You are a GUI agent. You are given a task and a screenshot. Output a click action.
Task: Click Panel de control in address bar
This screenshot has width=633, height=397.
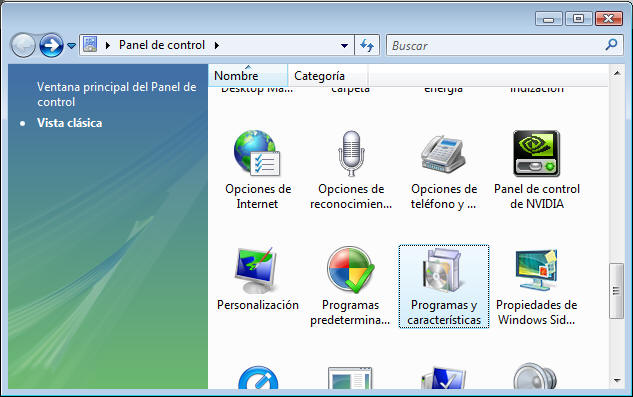click(162, 45)
